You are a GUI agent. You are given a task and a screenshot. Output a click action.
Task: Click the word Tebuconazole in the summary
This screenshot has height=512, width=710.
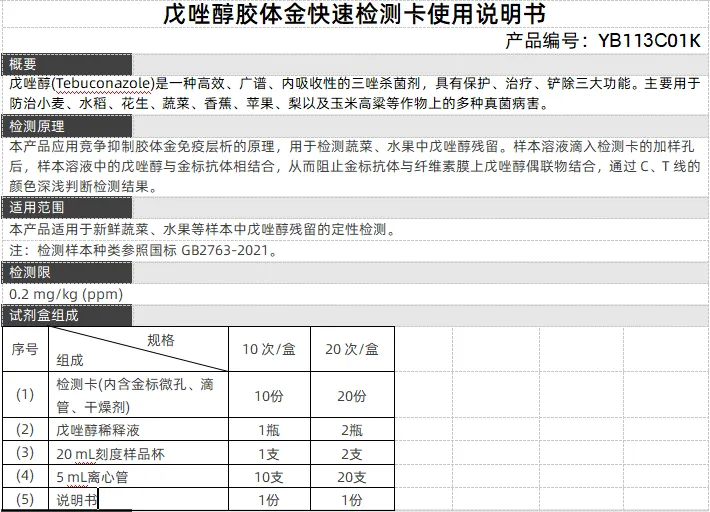click(x=105, y=83)
